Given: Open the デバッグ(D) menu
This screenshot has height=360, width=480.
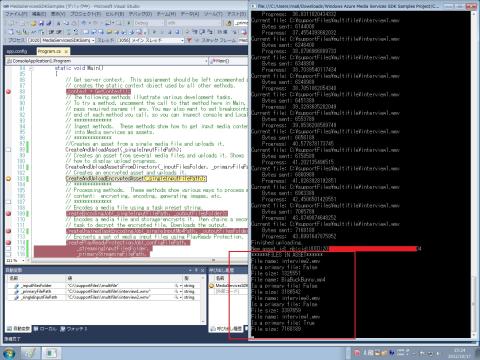Looking at the screenshot, I should pos(140,14).
